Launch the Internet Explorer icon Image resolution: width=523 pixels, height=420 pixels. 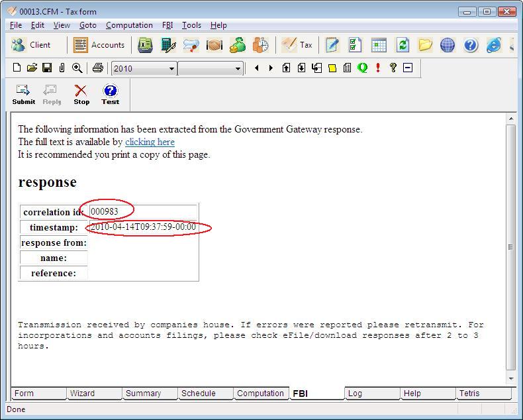494,45
